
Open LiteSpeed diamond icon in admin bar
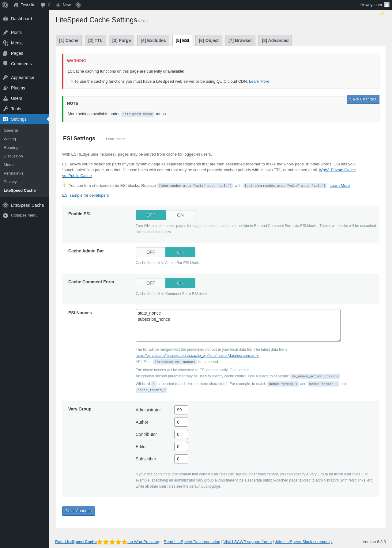[x=78, y=5]
